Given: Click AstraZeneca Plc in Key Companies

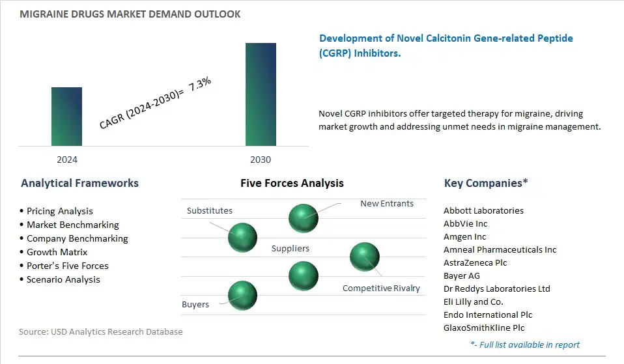Looking at the screenshot, I should [475, 262].
